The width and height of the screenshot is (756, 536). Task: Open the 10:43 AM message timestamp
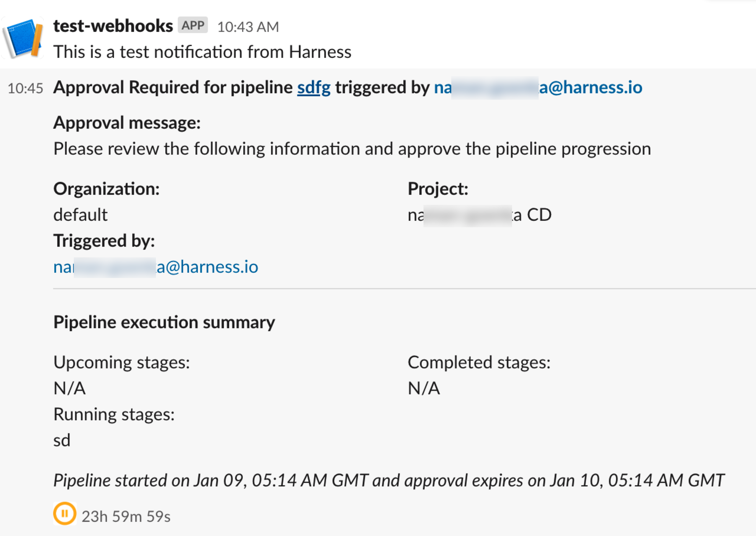(x=248, y=27)
